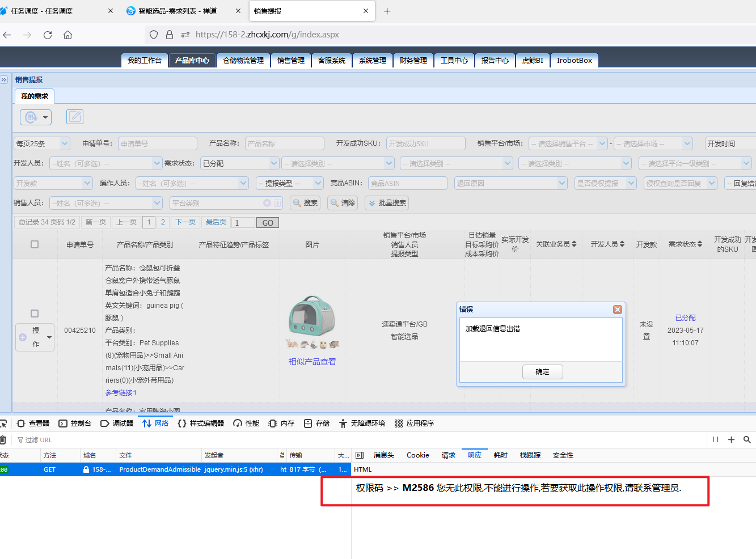Pause network recording in devtools
The image size is (756, 559).
pos(716,439)
